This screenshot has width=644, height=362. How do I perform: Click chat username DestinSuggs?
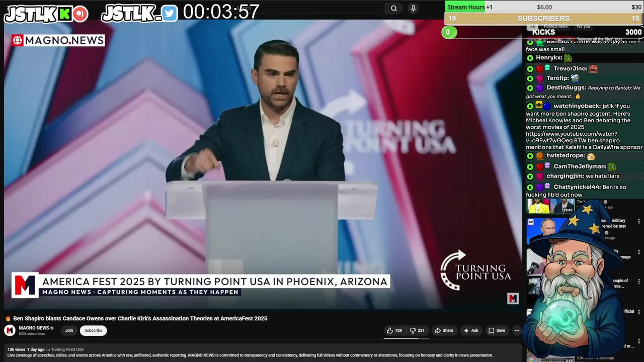click(x=566, y=87)
